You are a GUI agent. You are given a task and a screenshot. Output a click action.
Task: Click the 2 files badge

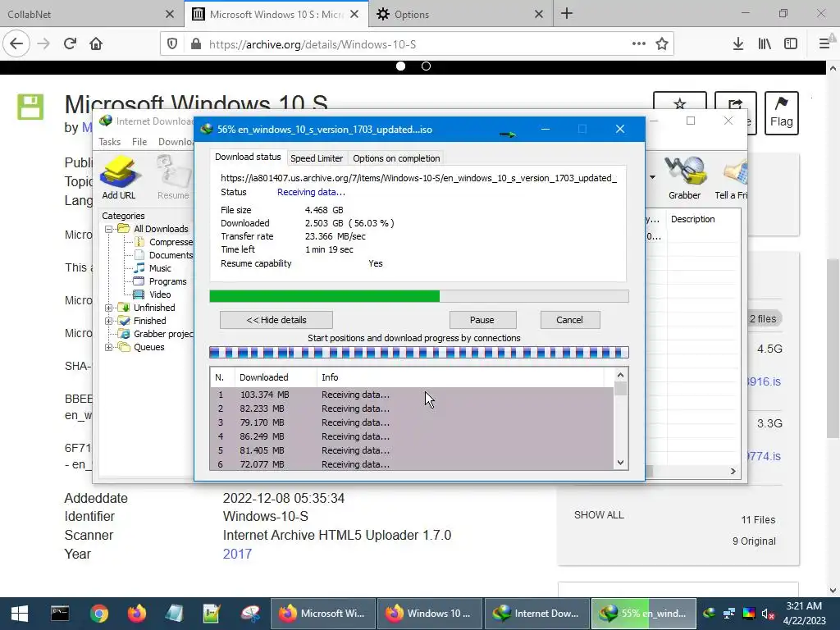tap(763, 319)
